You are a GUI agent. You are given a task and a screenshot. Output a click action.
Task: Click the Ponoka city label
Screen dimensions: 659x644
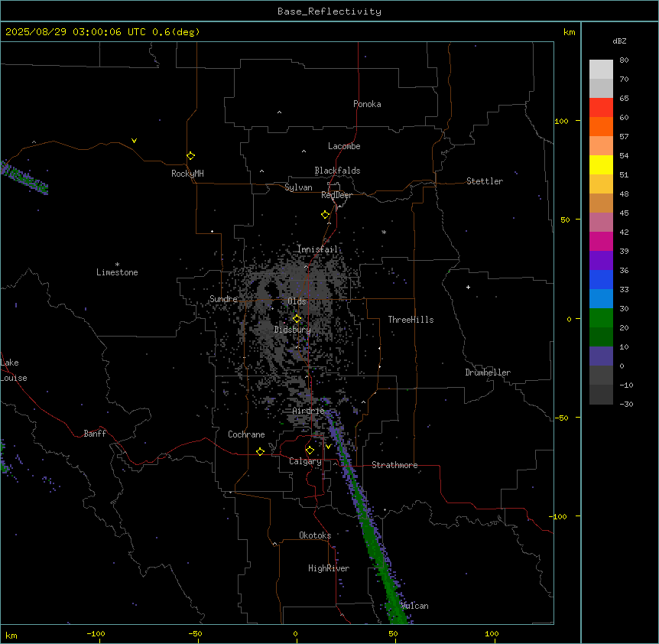[x=367, y=104]
